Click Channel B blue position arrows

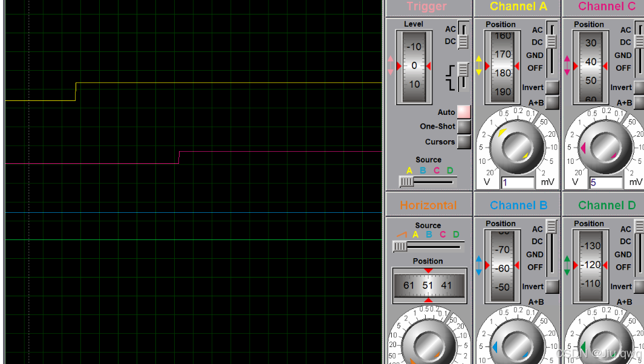[478, 265]
